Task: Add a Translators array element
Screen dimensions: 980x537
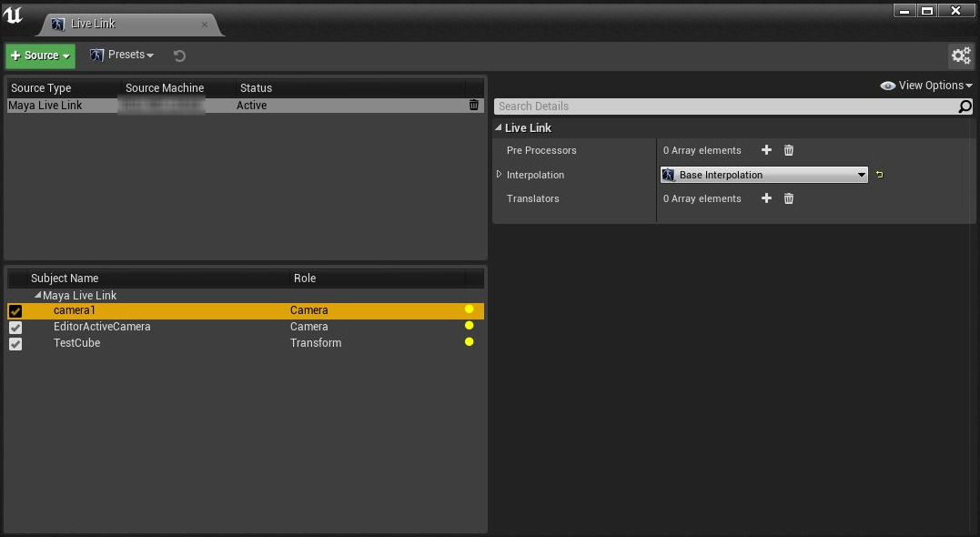Action: 766,198
